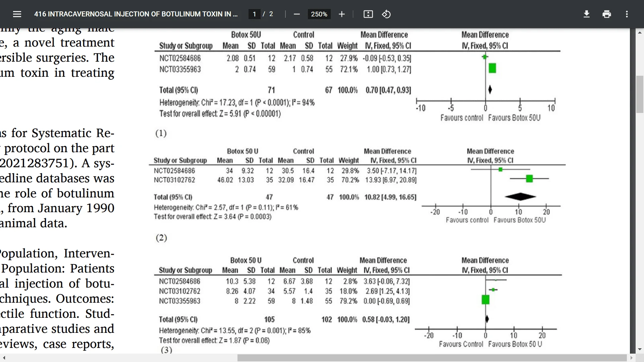Image resolution: width=644 pixels, height=362 pixels.
Task: Open the more actions three-dot menu
Action: pyautogui.click(x=627, y=14)
